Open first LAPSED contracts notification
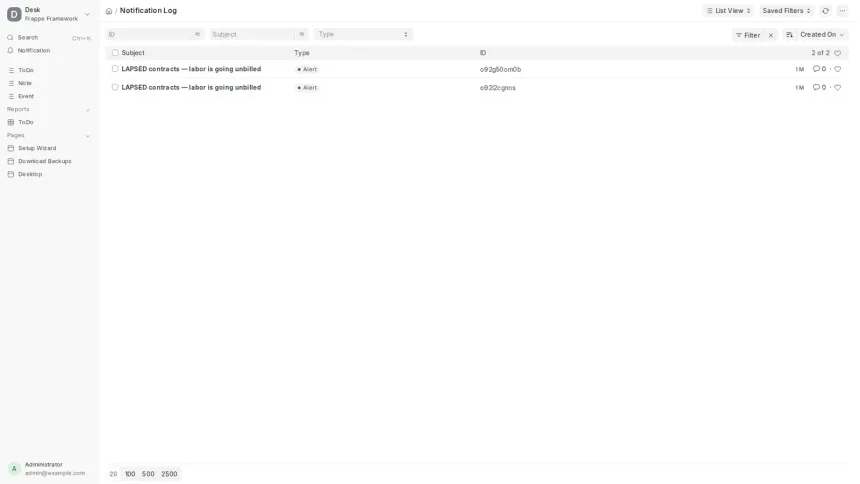 (x=191, y=69)
